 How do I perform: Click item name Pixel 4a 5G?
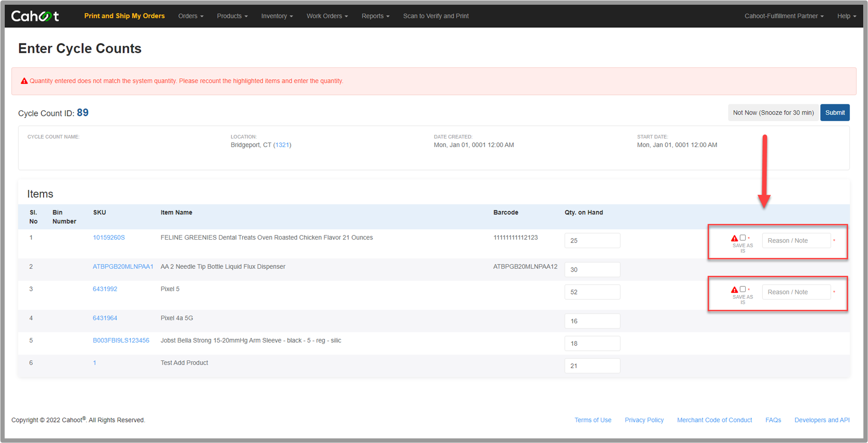(x=177, y=318)
